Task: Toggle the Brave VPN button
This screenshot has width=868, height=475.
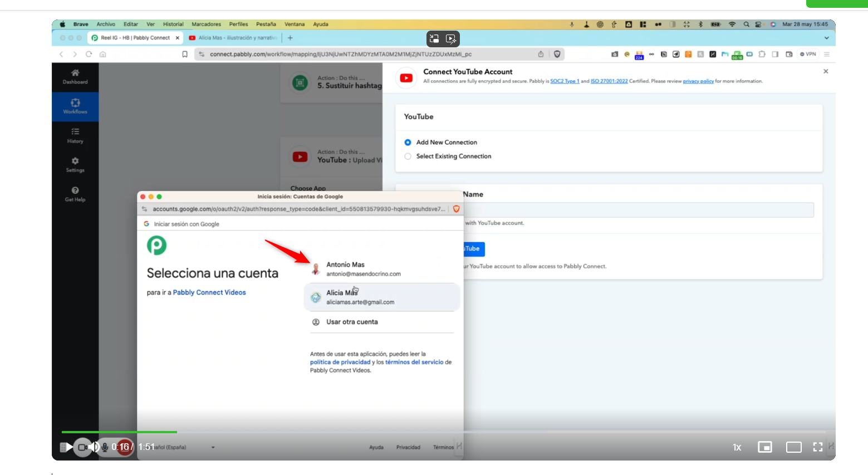Action: 808,54
